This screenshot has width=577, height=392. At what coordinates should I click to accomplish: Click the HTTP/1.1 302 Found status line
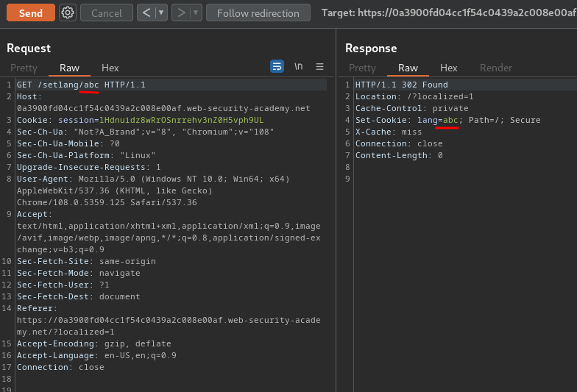402,85
